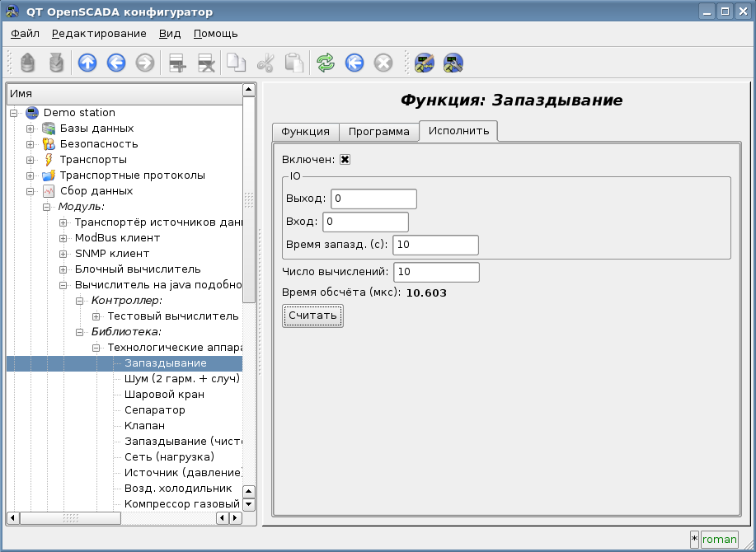Screen dimensions: 756x552
Task: Uncheck the Включен checkbox
Action: point(345,160)
